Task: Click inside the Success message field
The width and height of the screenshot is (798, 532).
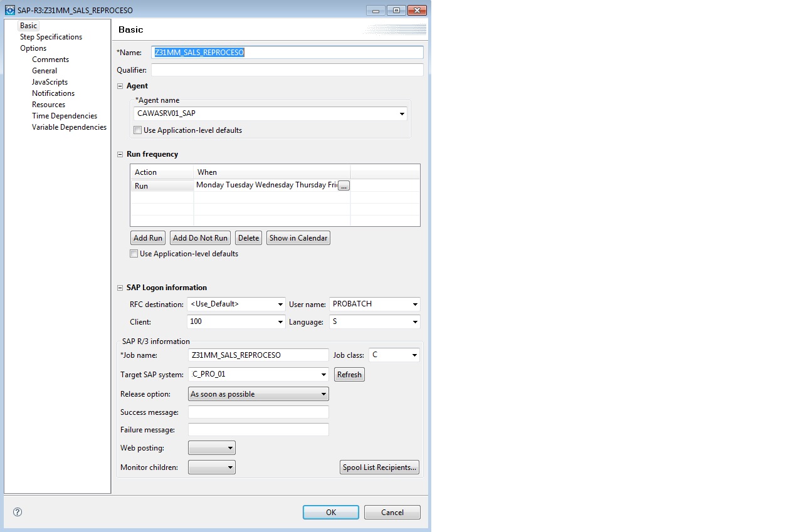Action: (x=258, y=412)
